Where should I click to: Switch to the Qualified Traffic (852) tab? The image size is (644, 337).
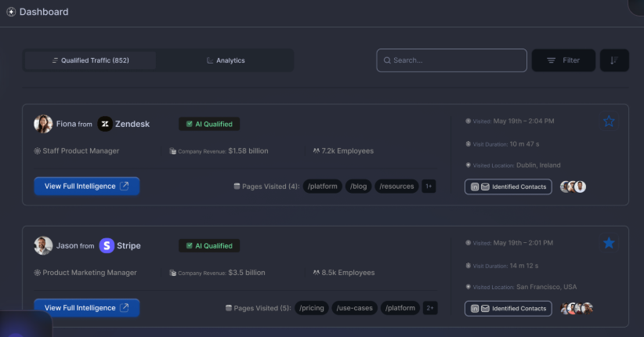90,60
